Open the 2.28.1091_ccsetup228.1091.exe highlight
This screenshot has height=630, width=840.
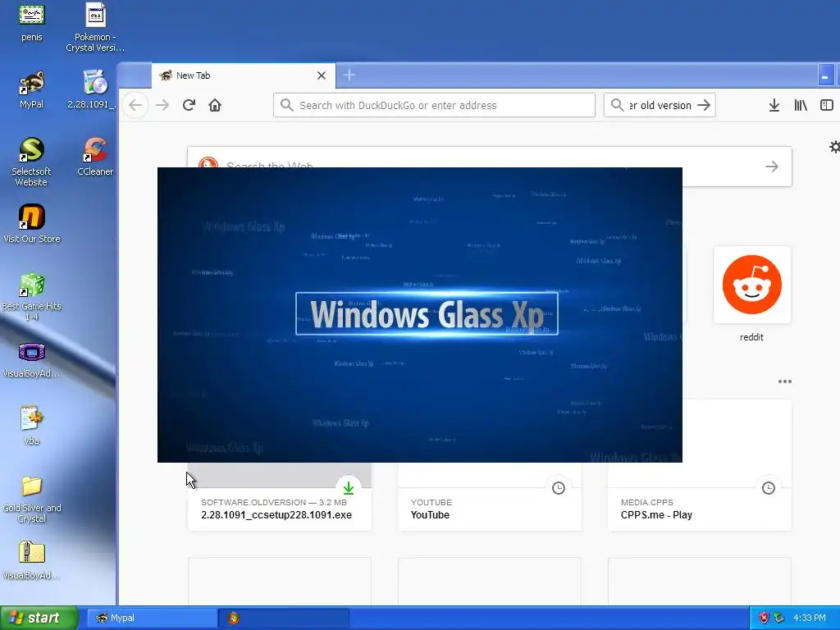[280, 496]
